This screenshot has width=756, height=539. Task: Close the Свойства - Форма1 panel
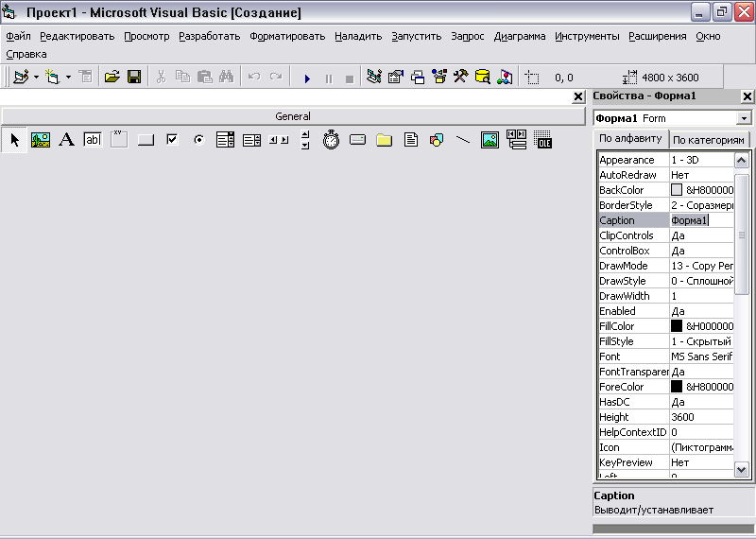click(747, 96)
